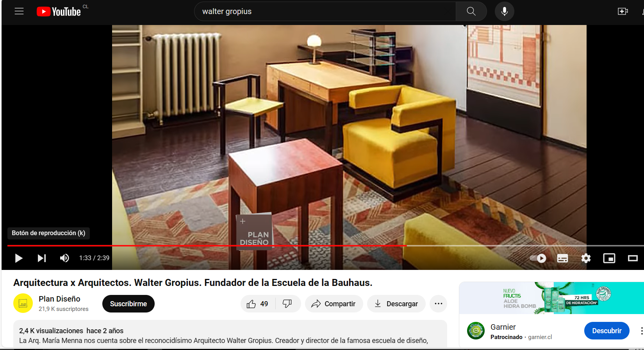Click the Descubrir ad button
This screenshot has height=350, width=644.
[x=607, y=331]
